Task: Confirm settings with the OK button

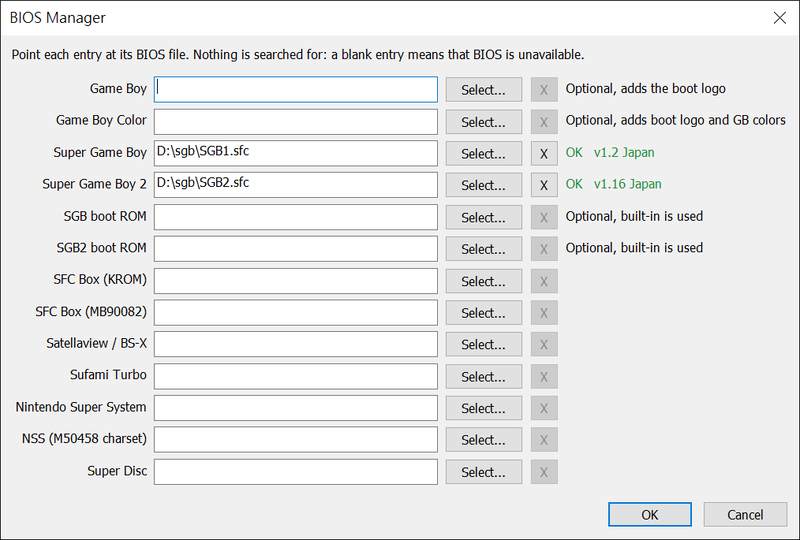Action: click(650, 514)
